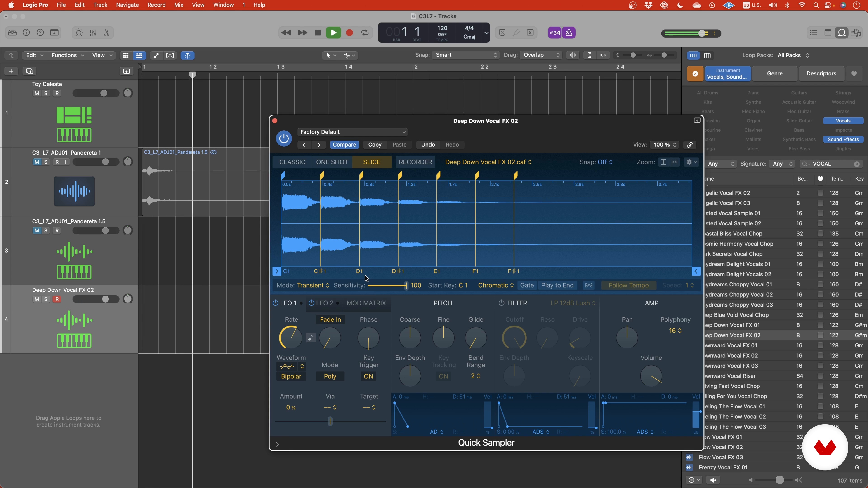The width and height of the screenshot is (868, 488).
Task: Click the add track plus button
Action: coord(11,71)
